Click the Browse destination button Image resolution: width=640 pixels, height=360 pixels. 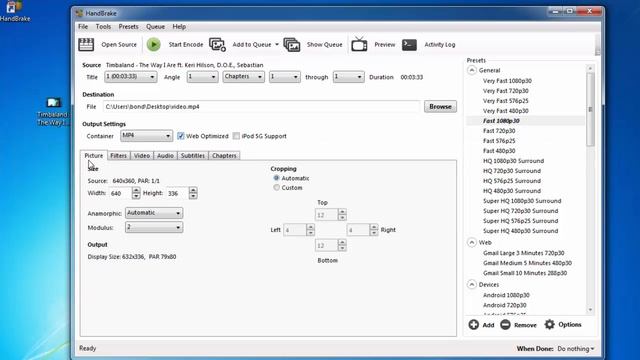pyautogui.click(x=440, y=107)
